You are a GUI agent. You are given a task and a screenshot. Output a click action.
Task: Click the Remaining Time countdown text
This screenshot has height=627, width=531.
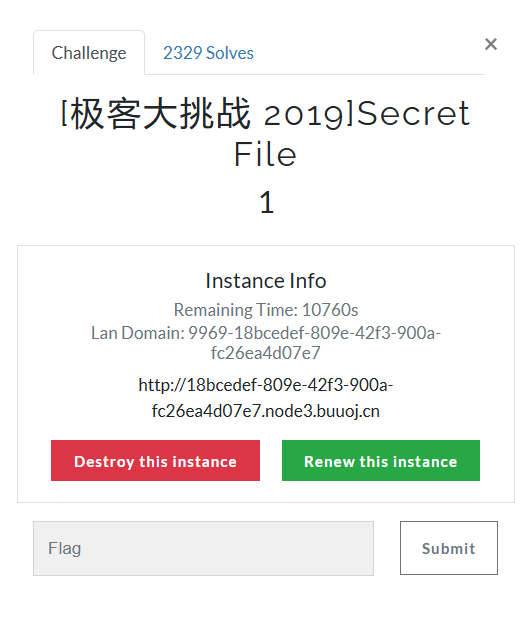266,310
